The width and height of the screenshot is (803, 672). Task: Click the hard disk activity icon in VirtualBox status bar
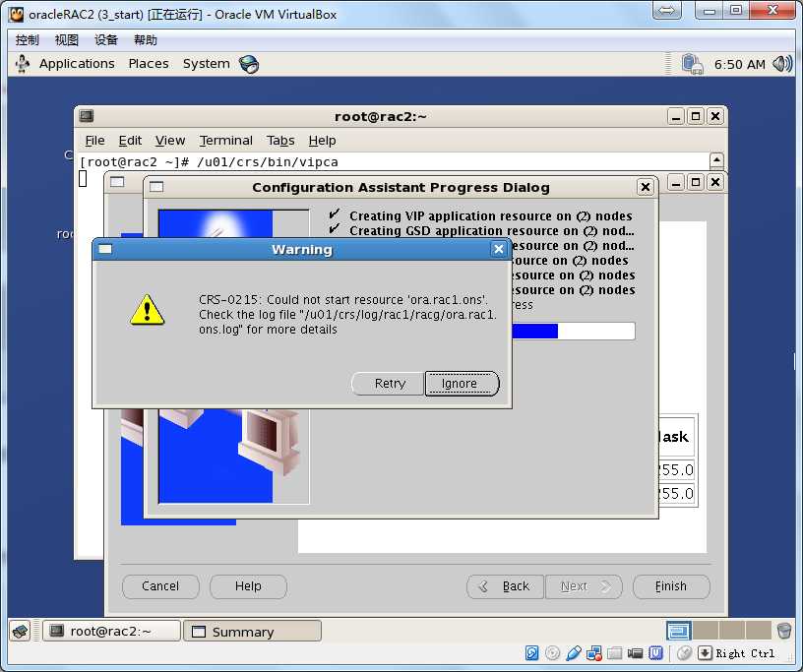(x=532, y=653)
